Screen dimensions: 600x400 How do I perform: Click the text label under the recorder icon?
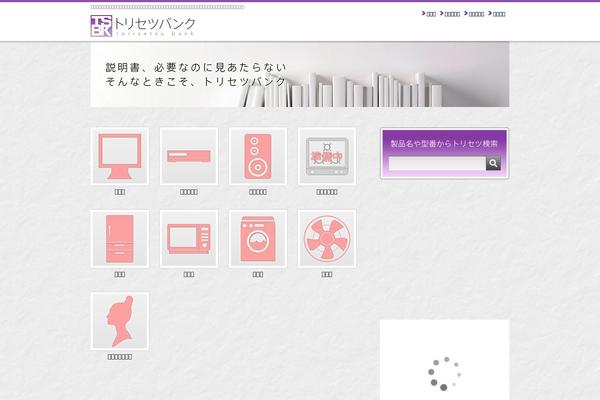(189, 192)
